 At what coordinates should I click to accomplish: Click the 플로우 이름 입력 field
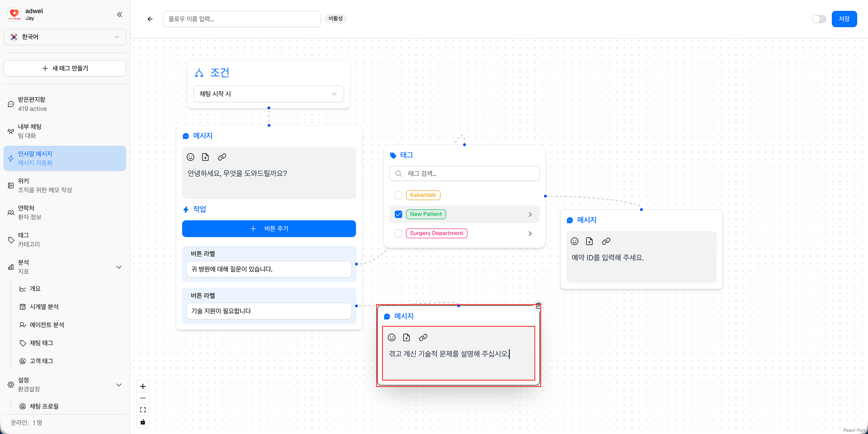(241, 19)
